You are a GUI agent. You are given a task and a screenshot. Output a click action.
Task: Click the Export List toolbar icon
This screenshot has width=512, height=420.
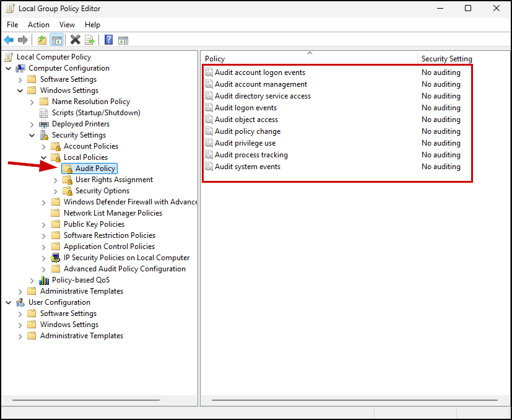tap(90, 40)
